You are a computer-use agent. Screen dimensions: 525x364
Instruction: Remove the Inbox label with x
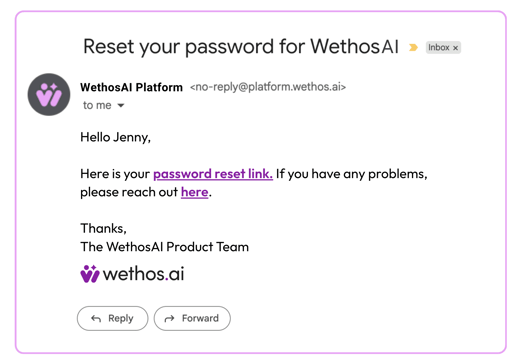[455, 48]
